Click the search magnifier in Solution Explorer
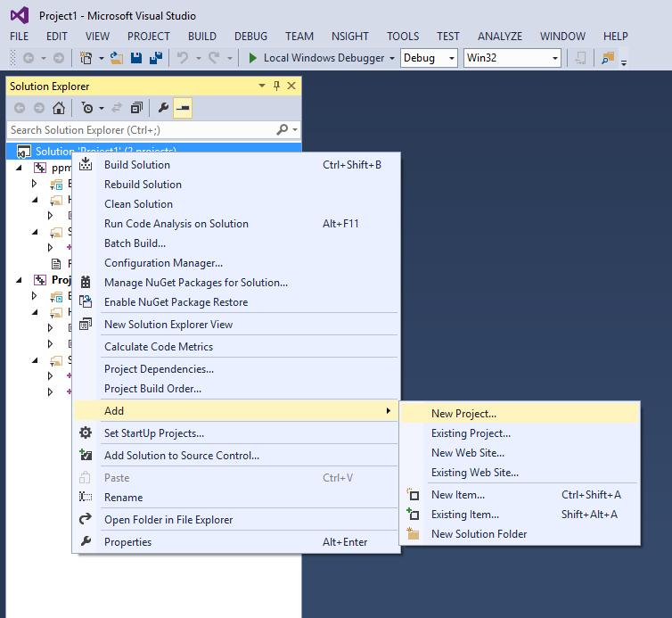 pos(283,129)
